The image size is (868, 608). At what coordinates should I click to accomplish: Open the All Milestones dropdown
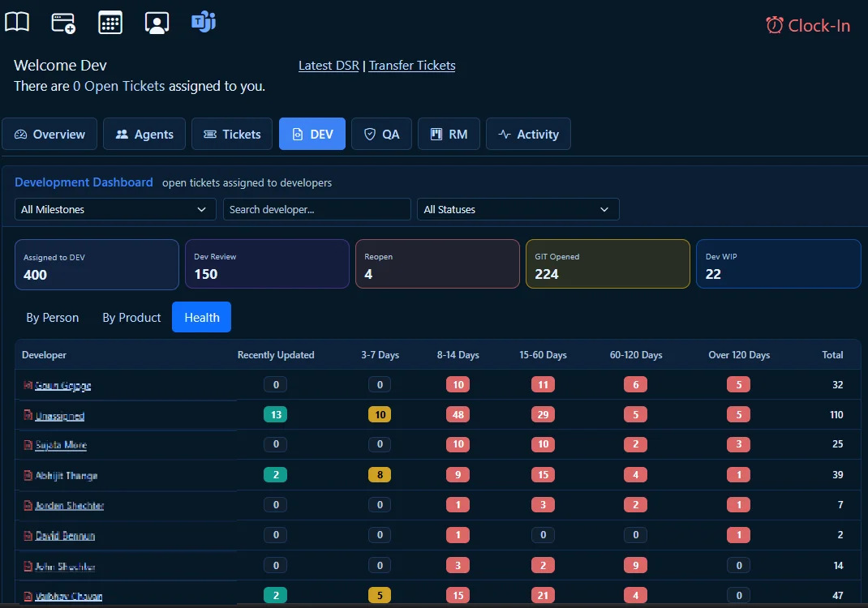click(115, 210)
